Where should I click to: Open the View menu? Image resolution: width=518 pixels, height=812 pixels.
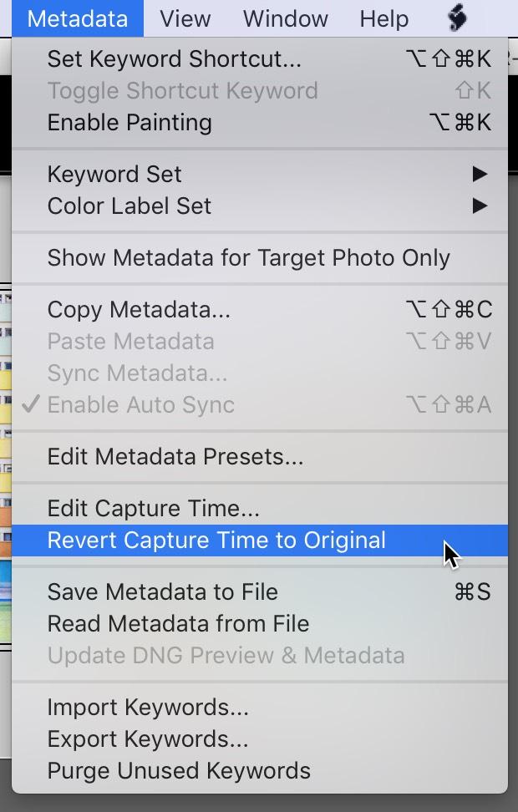(x=185, y=19)
